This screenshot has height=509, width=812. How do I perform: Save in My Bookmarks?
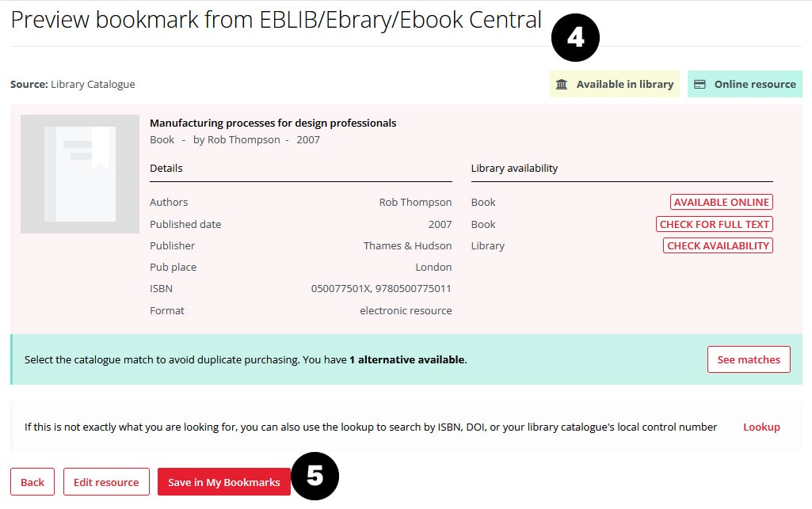point(223,482)
